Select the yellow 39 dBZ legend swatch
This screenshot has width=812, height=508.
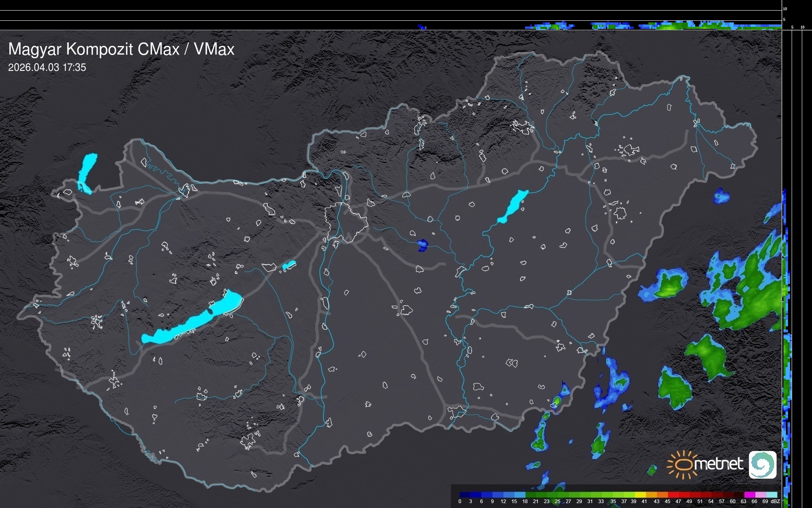640,495
